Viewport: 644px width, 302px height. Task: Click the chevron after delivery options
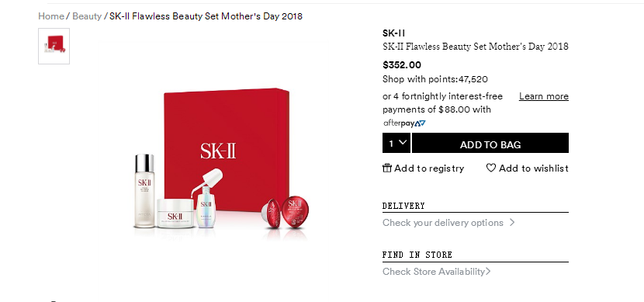pyautogui.click(x=512, y=222)
